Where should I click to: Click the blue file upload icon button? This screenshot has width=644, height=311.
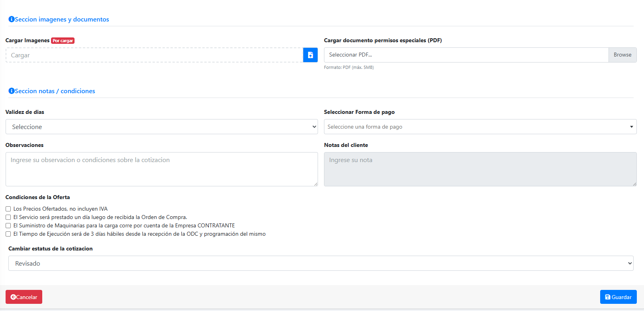click(x=310, y=55)
